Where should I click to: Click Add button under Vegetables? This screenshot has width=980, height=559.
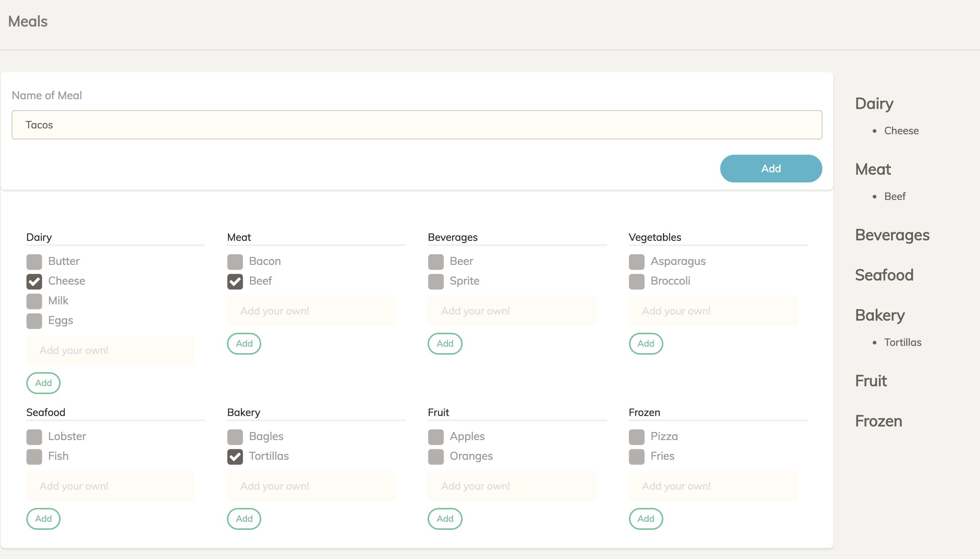646,344
